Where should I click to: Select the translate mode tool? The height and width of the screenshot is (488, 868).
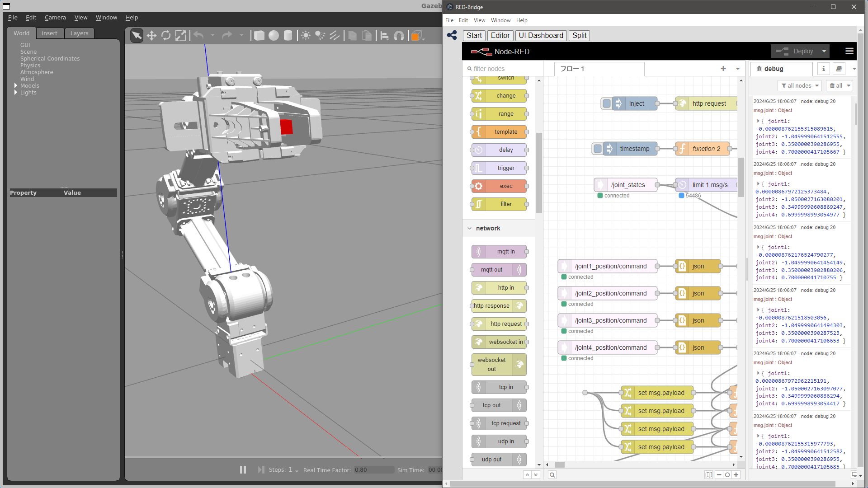point(151,36)
